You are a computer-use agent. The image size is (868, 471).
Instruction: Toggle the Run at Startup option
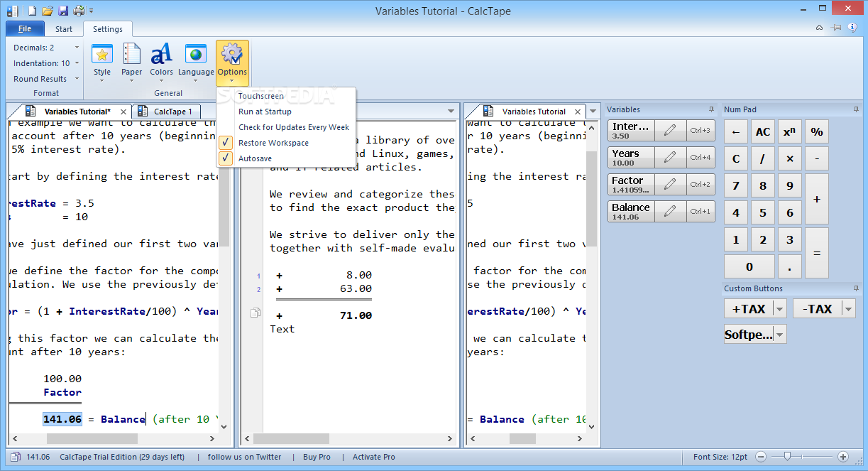[x=286, y=112]
